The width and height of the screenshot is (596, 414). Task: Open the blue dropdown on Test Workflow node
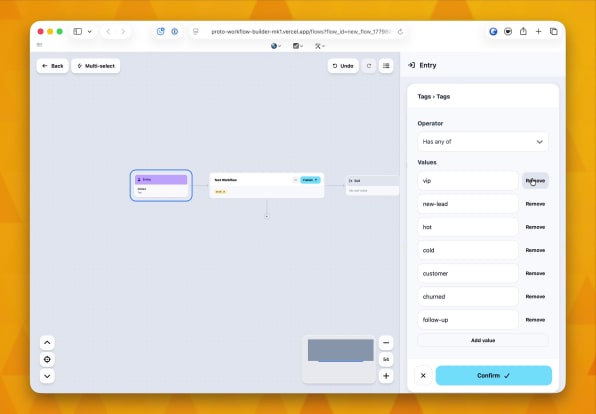(310, 180)
